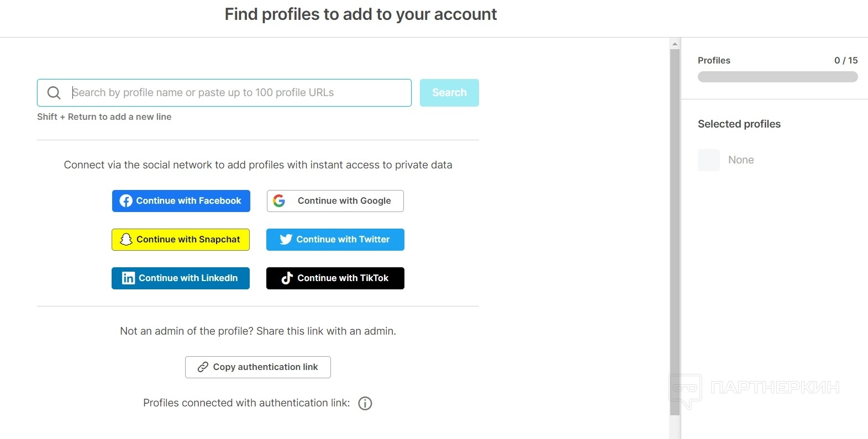
Task: Click the Google G logo icon
Action: (279, 201)
